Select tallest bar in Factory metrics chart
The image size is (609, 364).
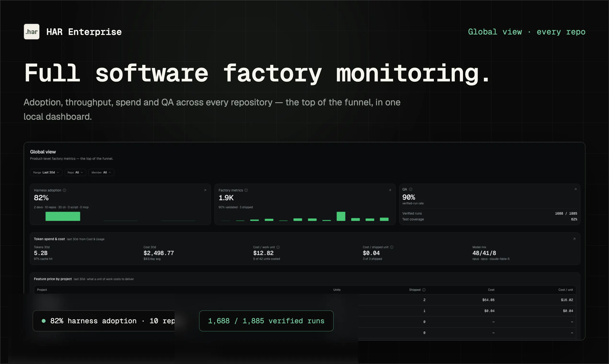(x=341, y=216)
